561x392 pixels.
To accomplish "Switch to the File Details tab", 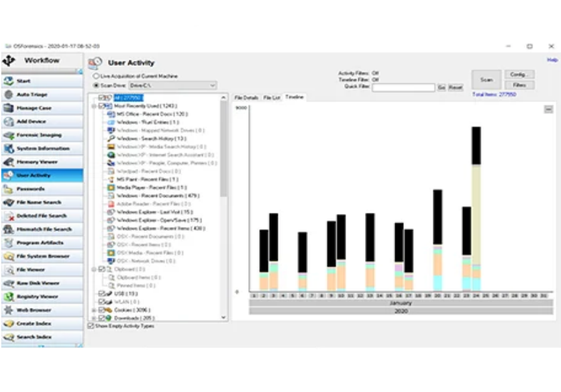I will (246, 97).
